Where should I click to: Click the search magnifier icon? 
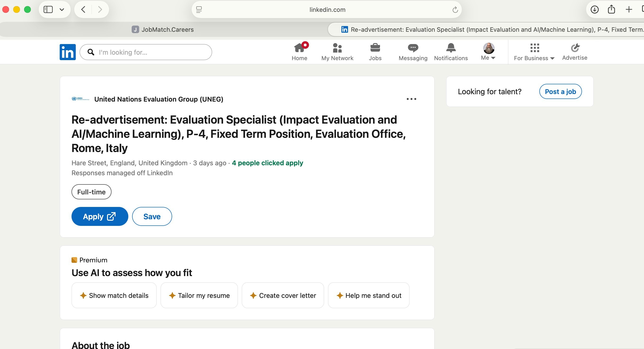(x=91, y=52)
